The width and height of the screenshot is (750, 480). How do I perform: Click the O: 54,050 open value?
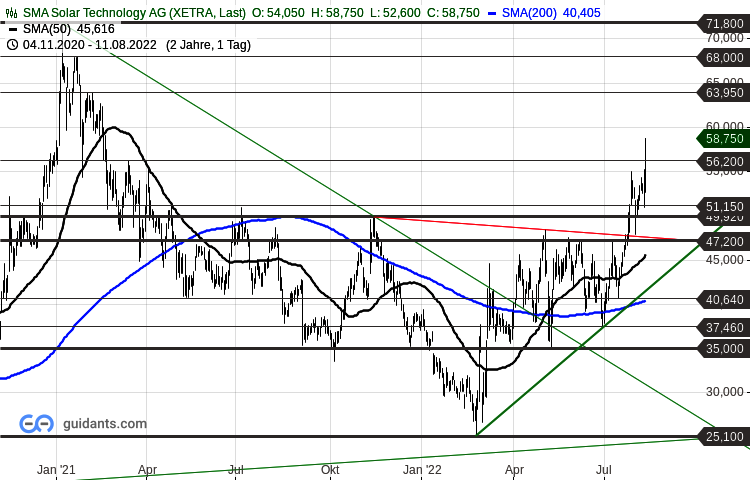[278, 13]
